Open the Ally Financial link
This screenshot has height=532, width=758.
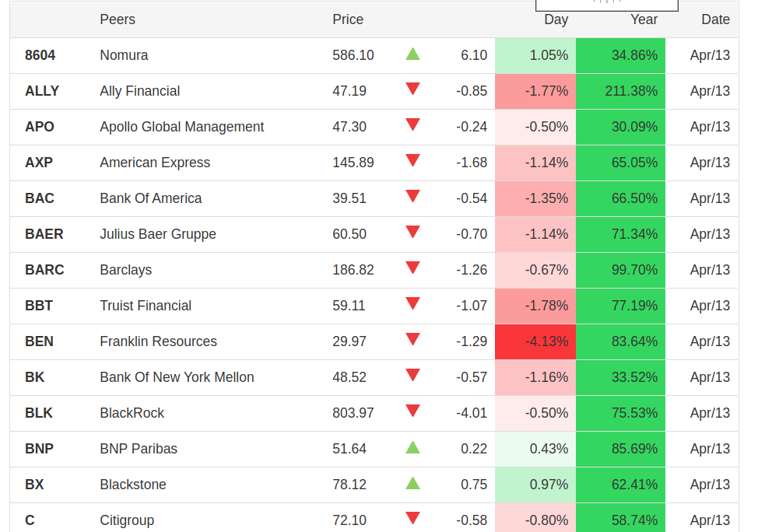pyautogui.click(x=140, y=91)
